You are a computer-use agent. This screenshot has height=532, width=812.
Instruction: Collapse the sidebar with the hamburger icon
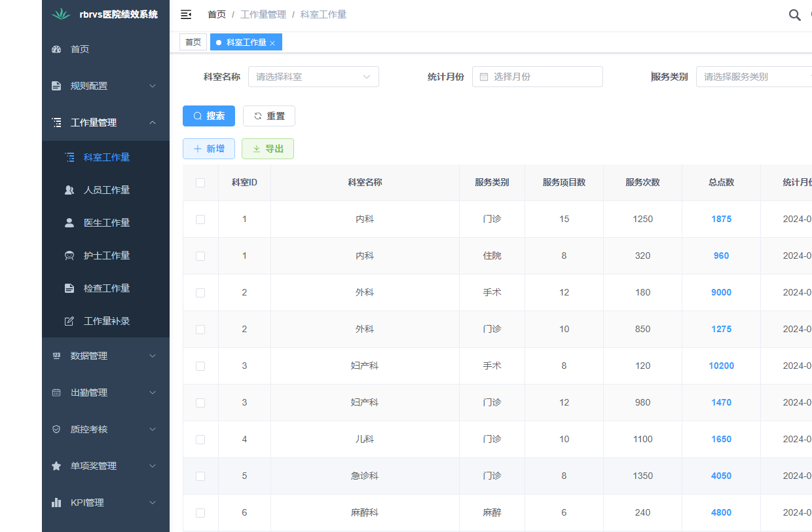point(186,14)
